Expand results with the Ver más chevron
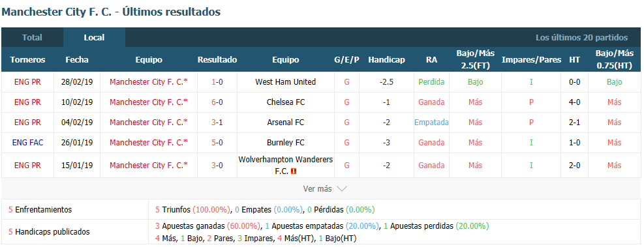 [342, 189]
